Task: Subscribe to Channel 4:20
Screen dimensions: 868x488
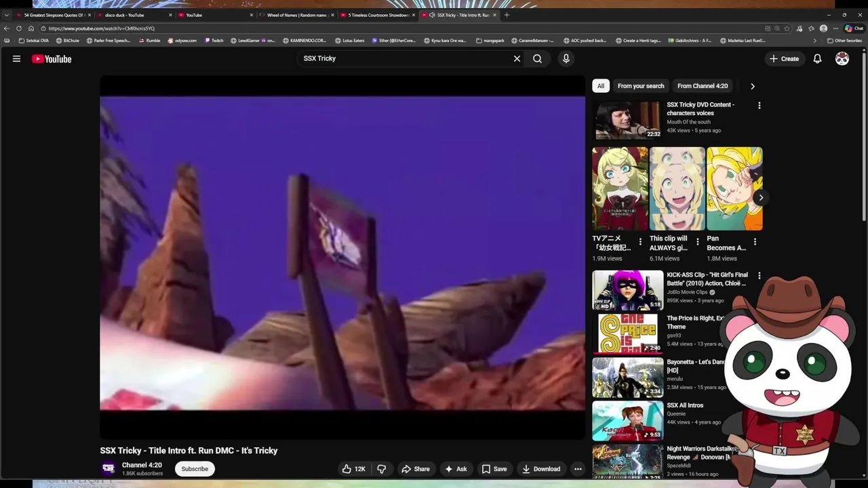Action: click(x=195, y=469)
